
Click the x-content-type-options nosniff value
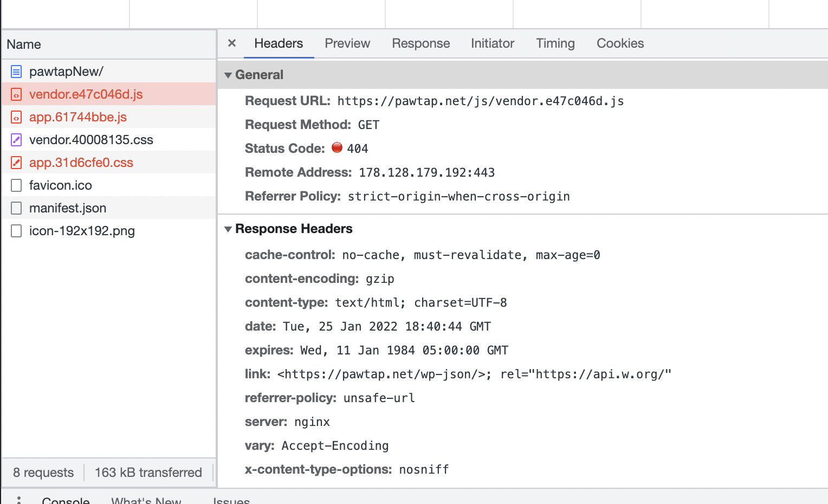(424, 470)
